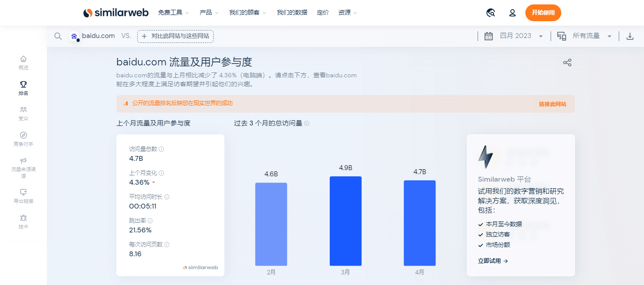The height and width of the screenshot is (285, 644).
Task: Select 受众 in the left sidebar
Action: coord(23,113)
